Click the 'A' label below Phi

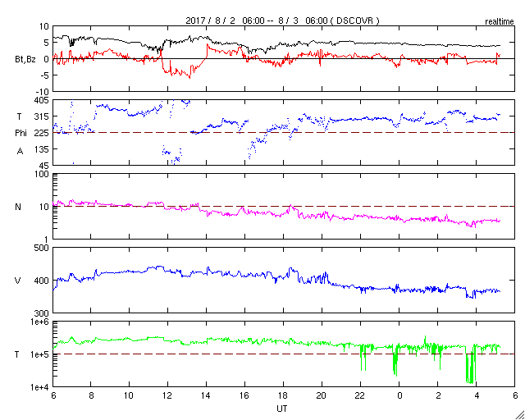20,152
